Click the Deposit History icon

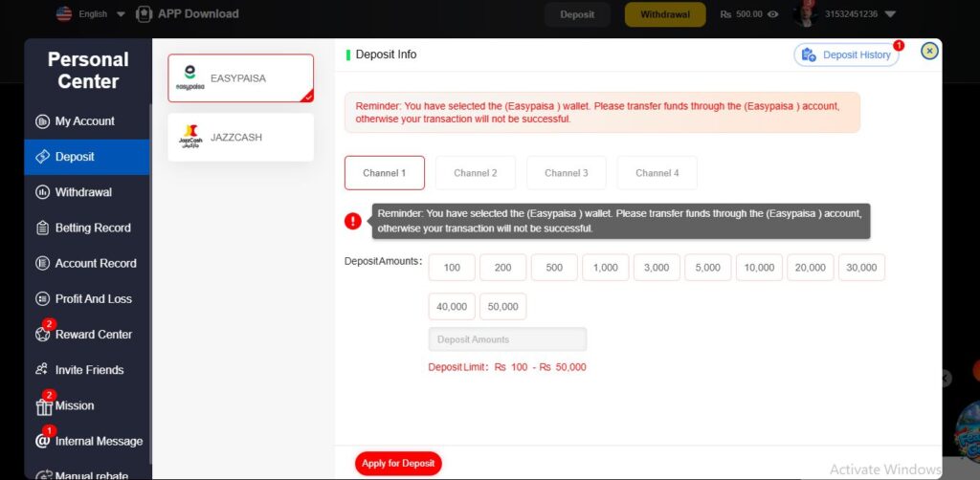point(809,55)
